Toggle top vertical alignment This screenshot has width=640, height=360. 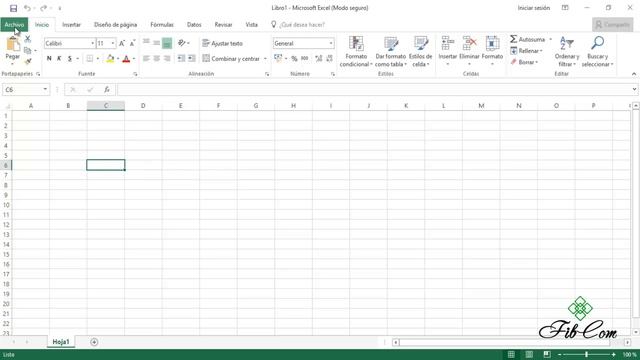coord(146,43)
